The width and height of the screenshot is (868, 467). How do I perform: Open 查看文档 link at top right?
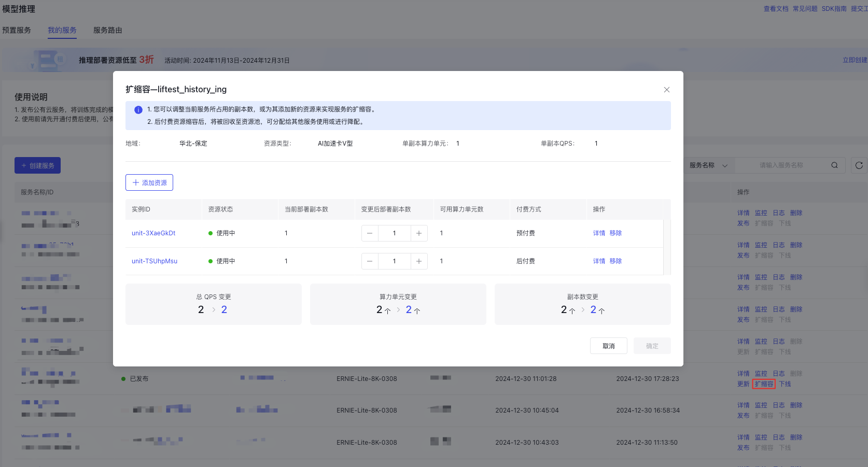pos(776,9)
